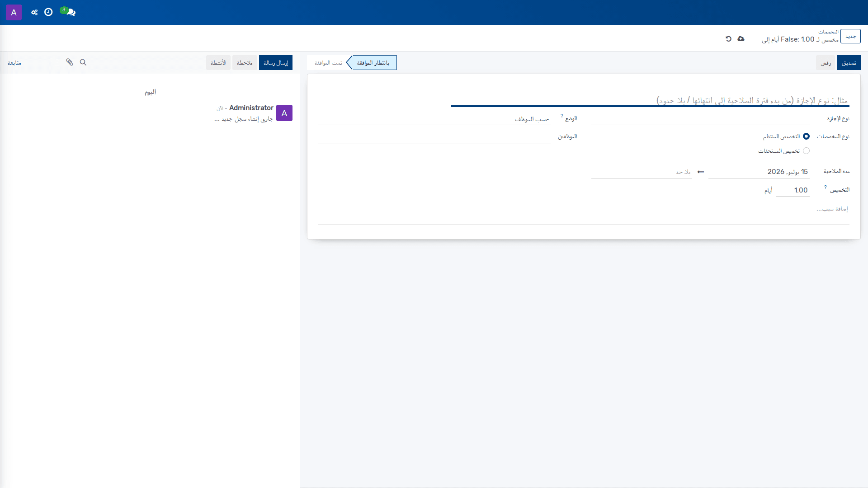Viewport: 868px width, 488px height.
Task: Click validity end date بلا حد field
Action: 642,172
